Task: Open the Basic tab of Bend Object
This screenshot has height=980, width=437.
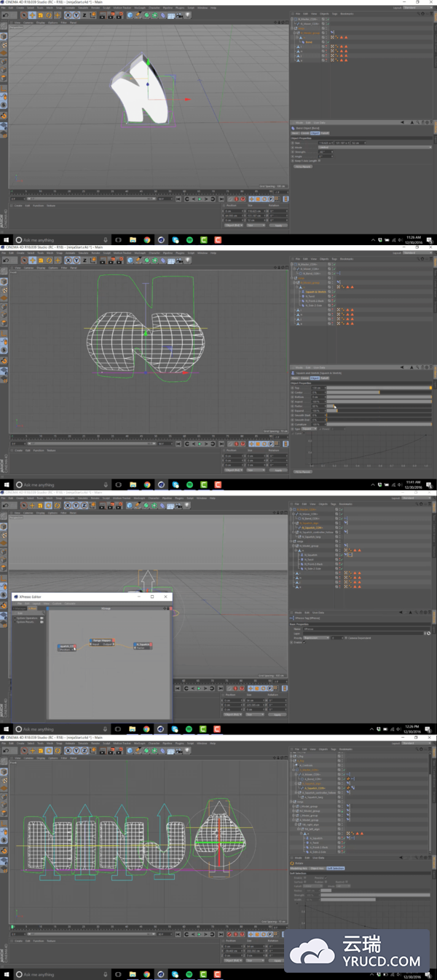Action: 295,133
